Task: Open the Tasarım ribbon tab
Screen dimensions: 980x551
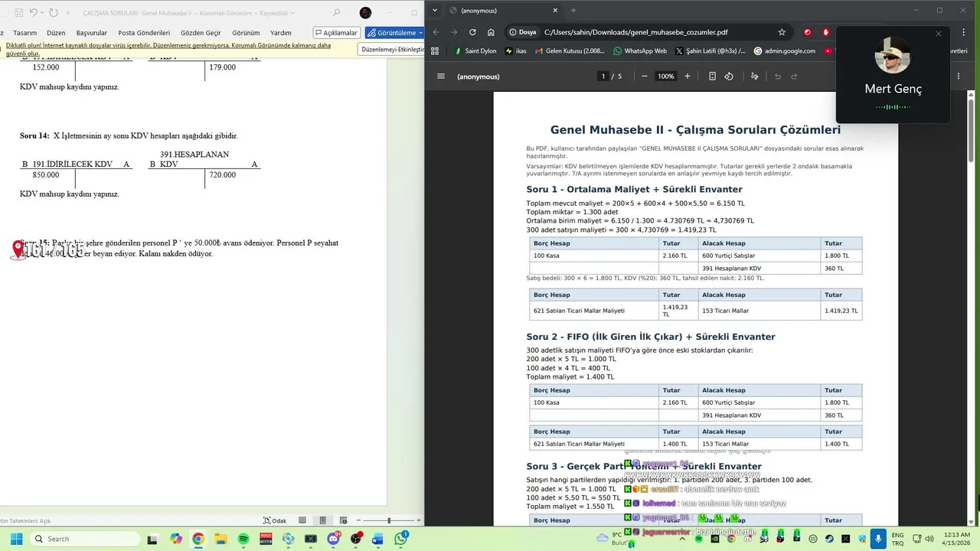Action: (x=24, y=33)
